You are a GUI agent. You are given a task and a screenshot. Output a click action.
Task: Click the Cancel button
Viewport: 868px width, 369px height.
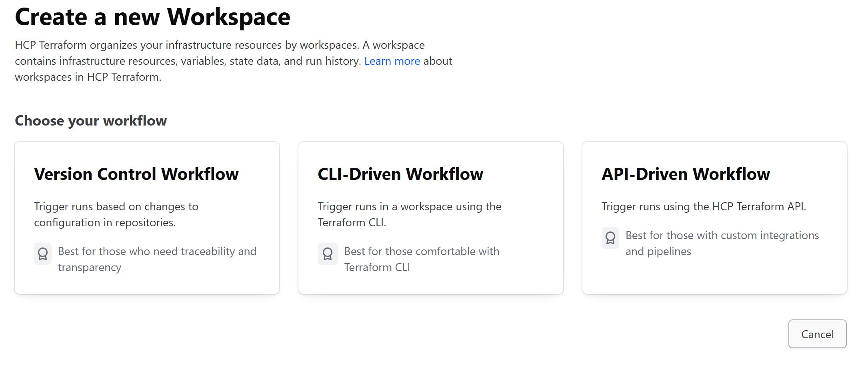tap(817, 334)
